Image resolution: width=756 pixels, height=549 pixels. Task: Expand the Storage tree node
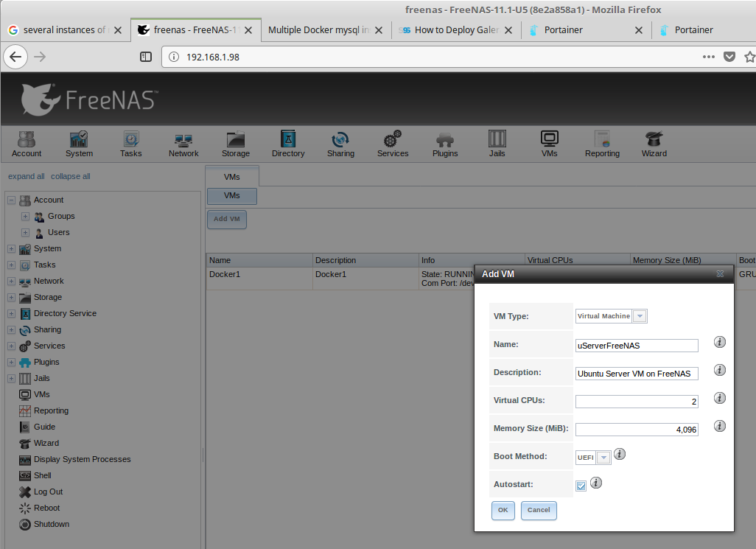coord(12,298)
